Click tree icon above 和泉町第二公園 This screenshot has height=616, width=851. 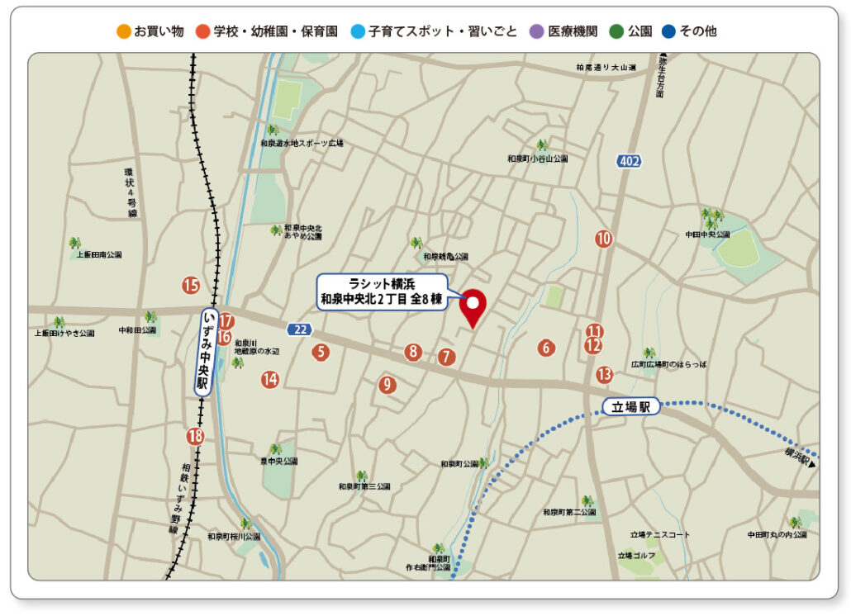(587, 500)
